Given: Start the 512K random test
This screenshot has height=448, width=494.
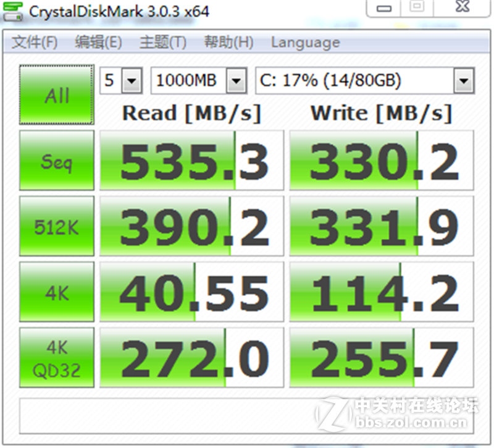Looking at the screenshot, I should (x=56, y=225).
